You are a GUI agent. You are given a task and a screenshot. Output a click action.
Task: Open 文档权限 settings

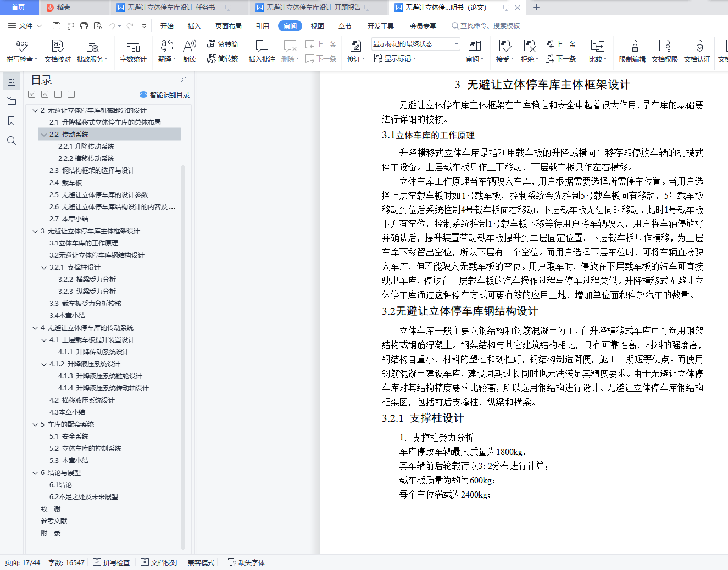[665, 51]
